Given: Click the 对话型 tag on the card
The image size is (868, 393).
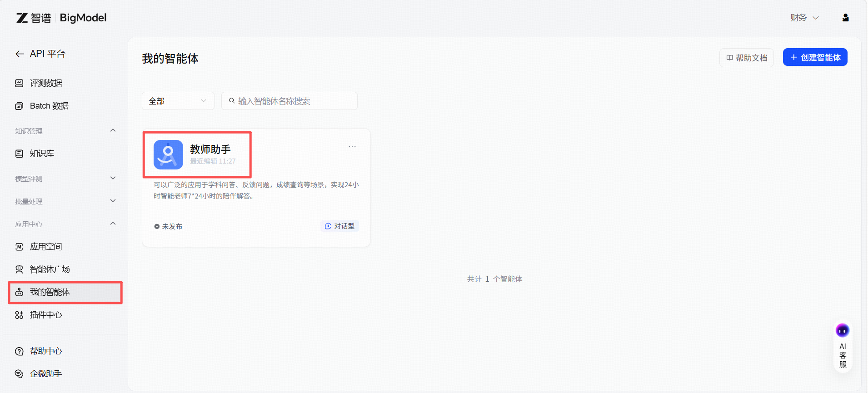Looking at the screenshot, I should click(339, 226).
